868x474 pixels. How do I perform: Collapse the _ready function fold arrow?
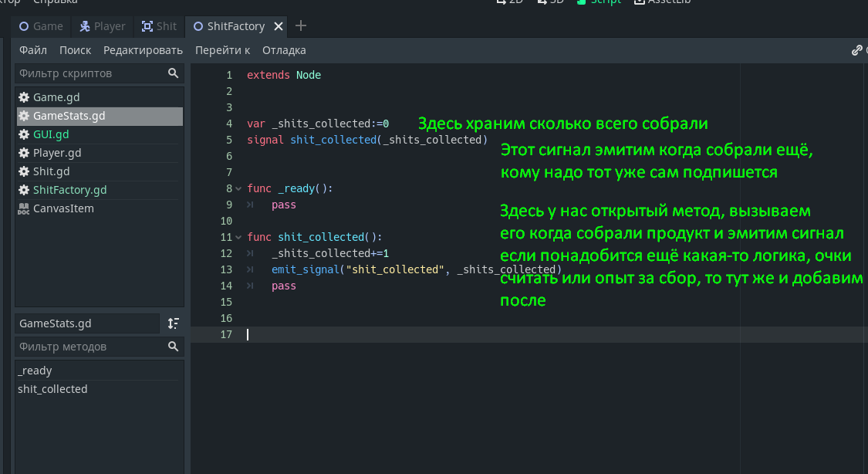[x=239, y=188]
